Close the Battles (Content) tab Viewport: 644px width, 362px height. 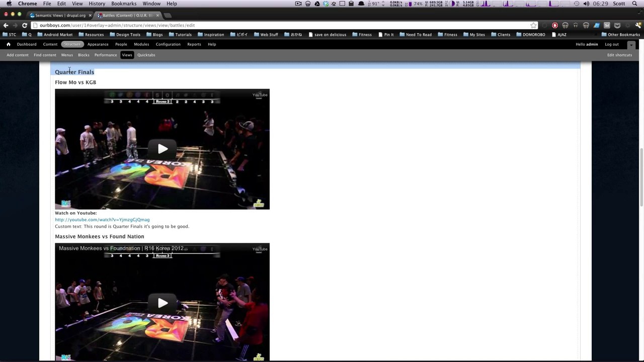(x=157, y=15)
